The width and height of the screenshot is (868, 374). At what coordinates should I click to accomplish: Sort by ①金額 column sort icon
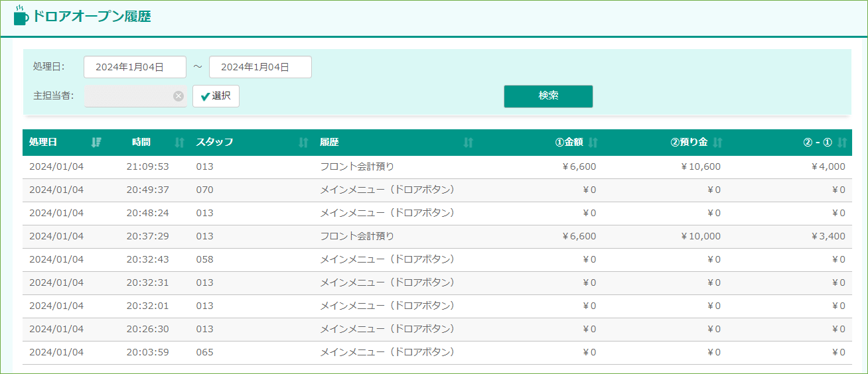(x=593, y=142)
